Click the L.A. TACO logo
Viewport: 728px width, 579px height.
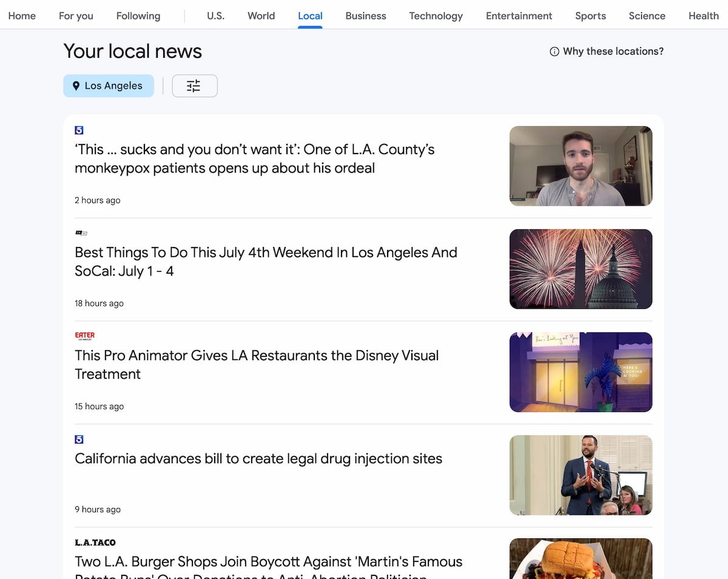click(95, 542)
